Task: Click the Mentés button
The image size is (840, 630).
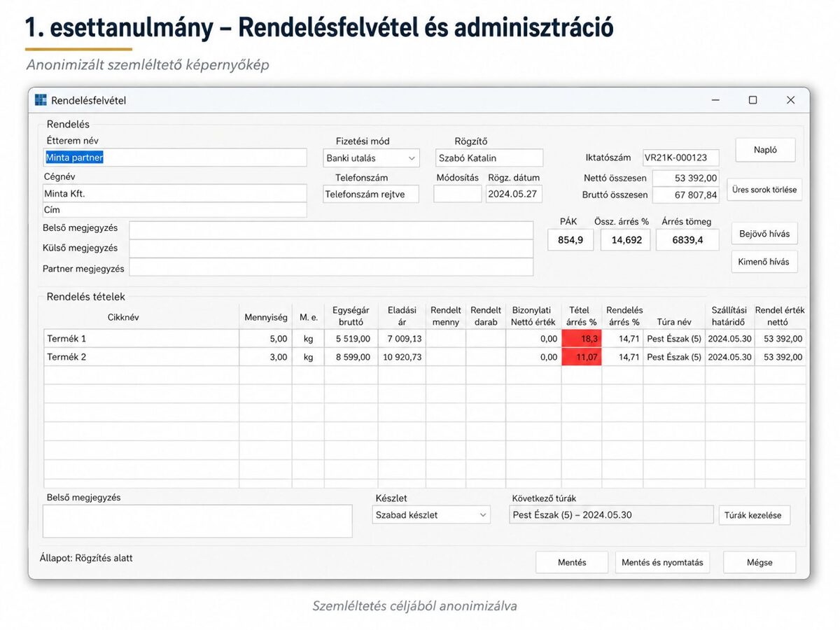Action: click(572, 562)
